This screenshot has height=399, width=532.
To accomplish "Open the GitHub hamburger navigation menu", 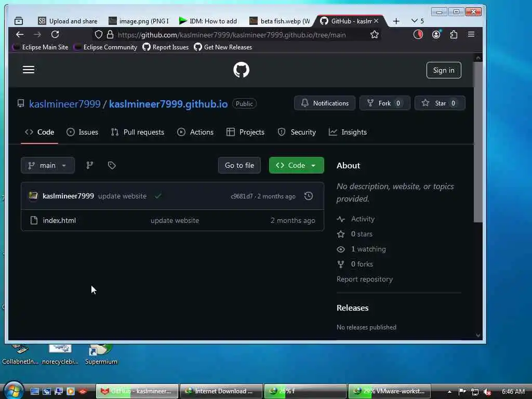I will (29, 70).
